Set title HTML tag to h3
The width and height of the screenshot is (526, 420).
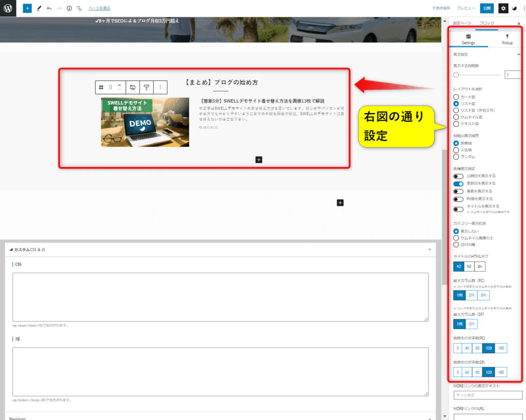tap(469, 266)
